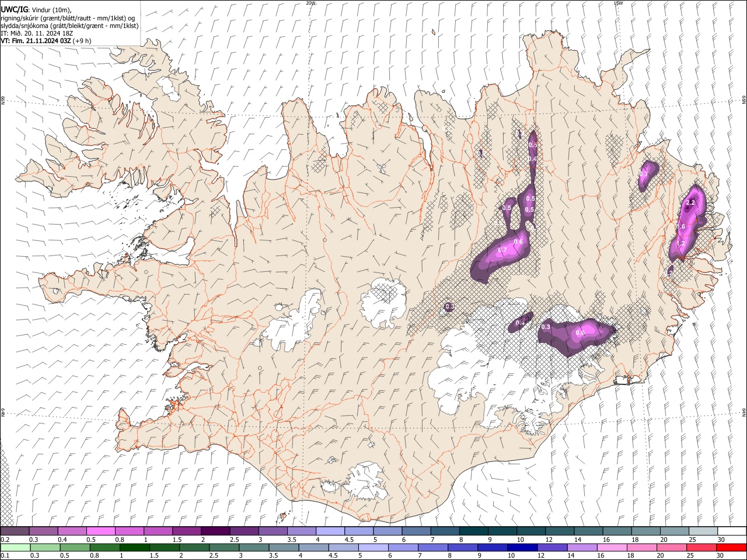Click the top legend swatch between 8 and 9
747x560 pixels.
pos(473,531)
